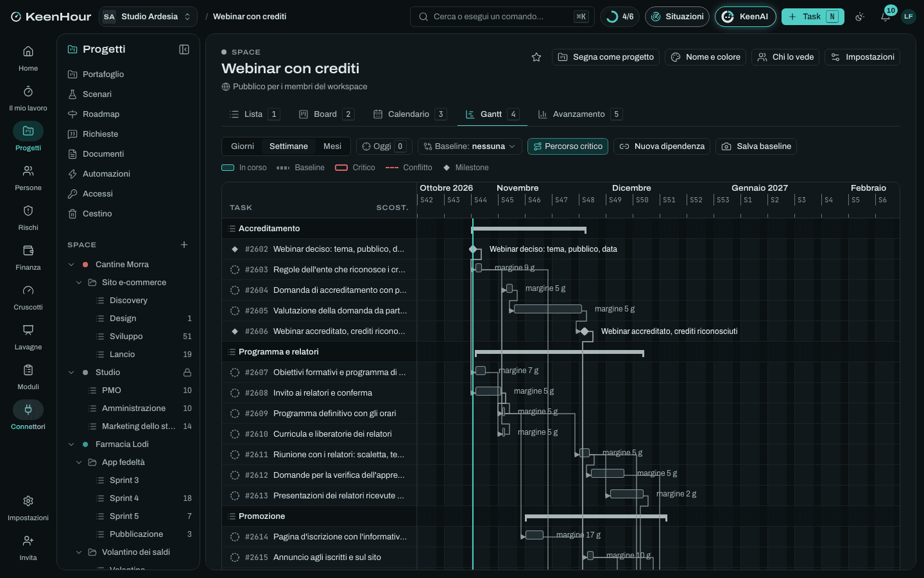Open the notifications bell

coord(886,17)
